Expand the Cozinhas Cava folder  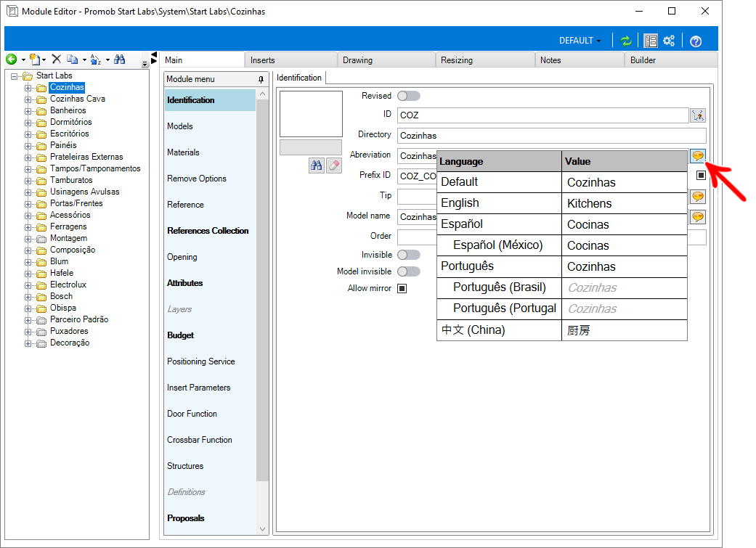(28, 99)
